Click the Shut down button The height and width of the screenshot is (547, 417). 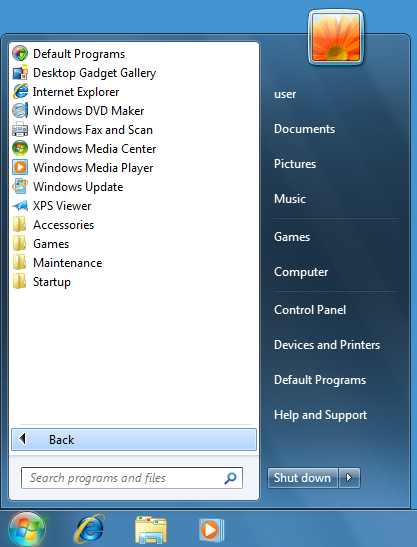point(303,478)
